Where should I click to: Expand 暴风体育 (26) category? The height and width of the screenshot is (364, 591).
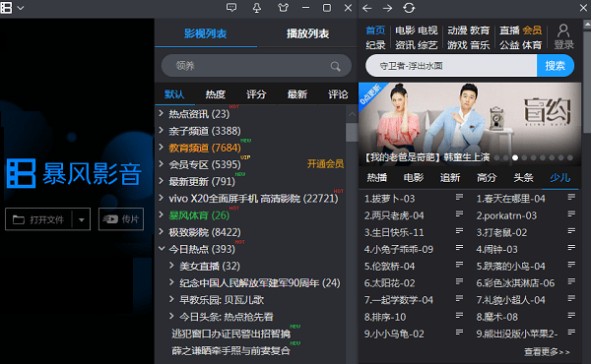(161, 214)
